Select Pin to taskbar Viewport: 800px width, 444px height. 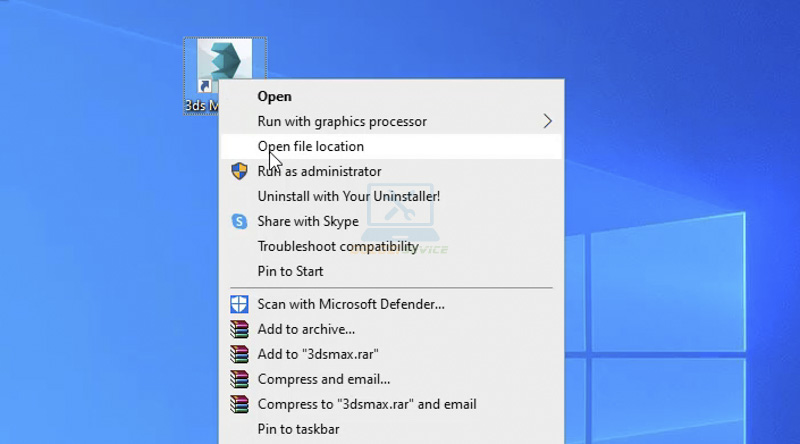[x=298, y=429]
